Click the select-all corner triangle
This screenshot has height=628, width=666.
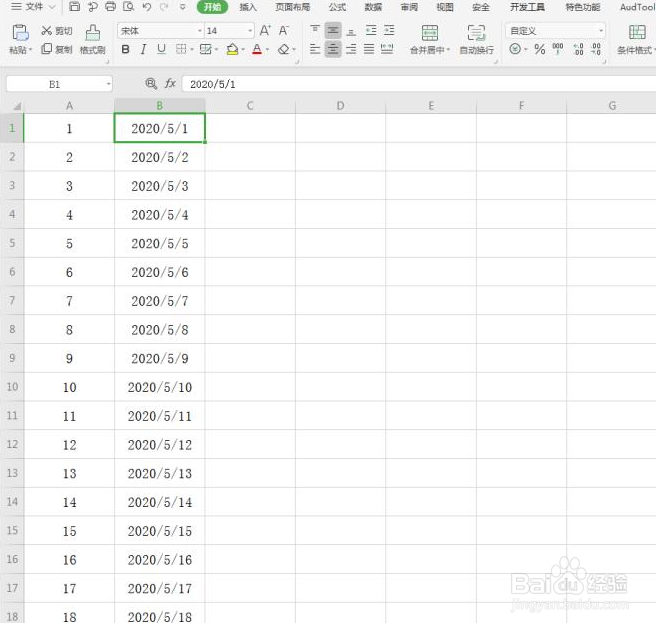[x=16, y=106]
